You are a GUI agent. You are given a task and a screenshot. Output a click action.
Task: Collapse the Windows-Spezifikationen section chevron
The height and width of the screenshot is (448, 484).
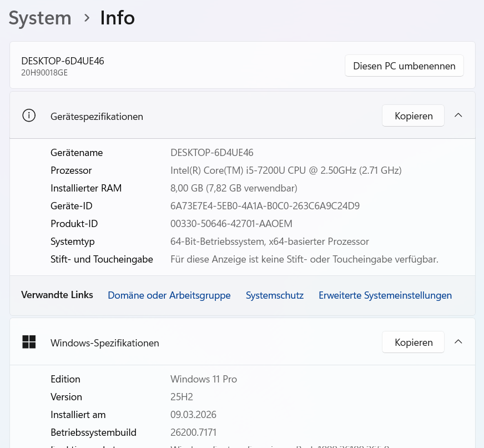click(458, 342)
